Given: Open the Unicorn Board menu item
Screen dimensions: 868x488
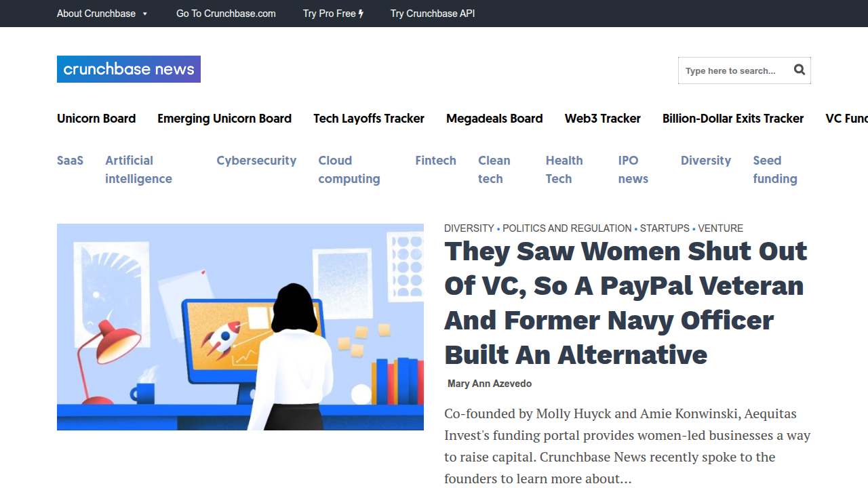Looking at the screenshot, I should (96, 119).
